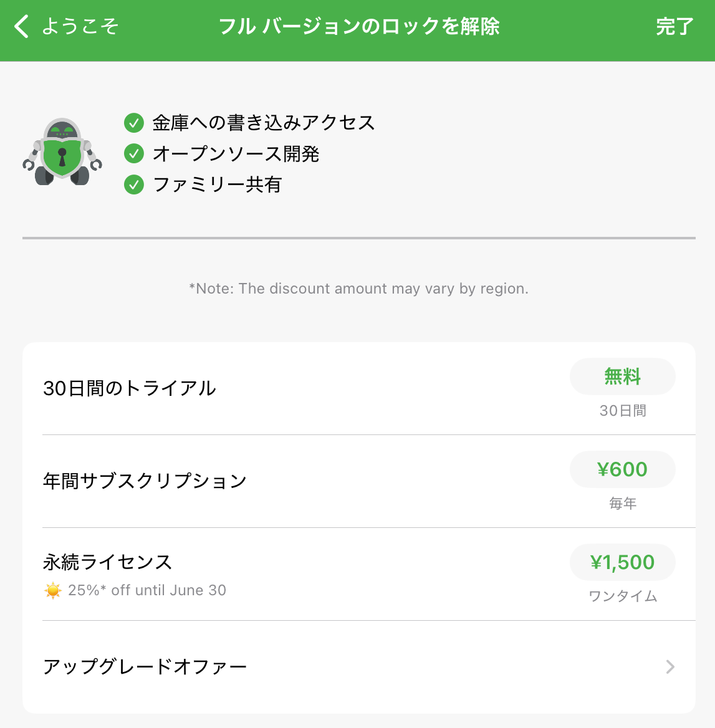Select 年間サブスクリプション row label
Viewport: 715px width, 728px height.
pyautogui.click(x=145, y=481)
